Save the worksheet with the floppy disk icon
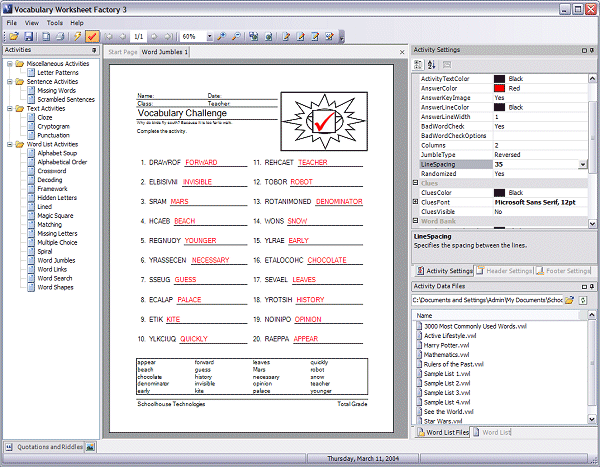Screen dimensions: 600x467 (28, 36)
